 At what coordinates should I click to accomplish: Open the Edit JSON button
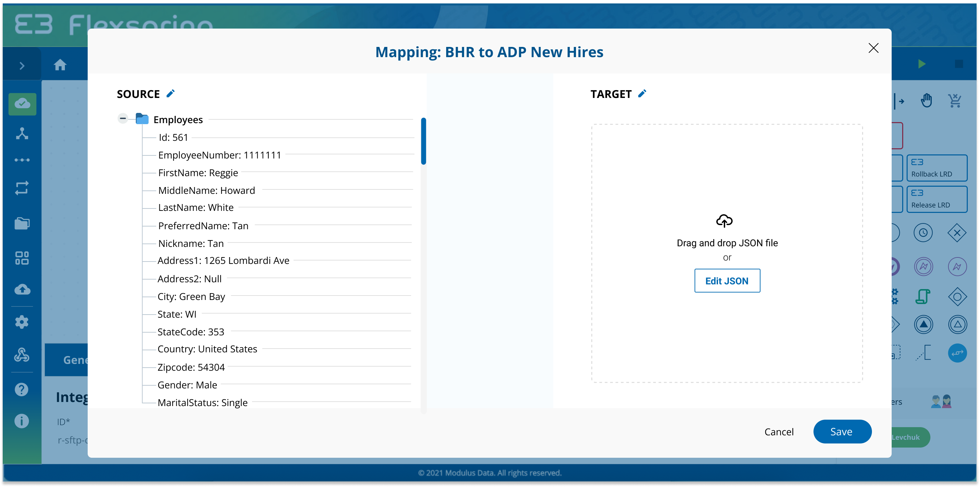(x=727, y=281)
